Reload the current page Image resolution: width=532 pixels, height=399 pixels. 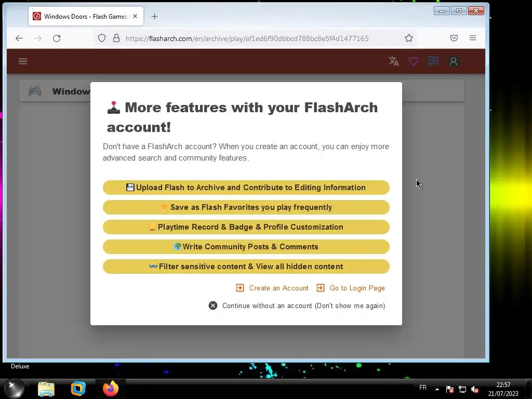pos(57,38)
